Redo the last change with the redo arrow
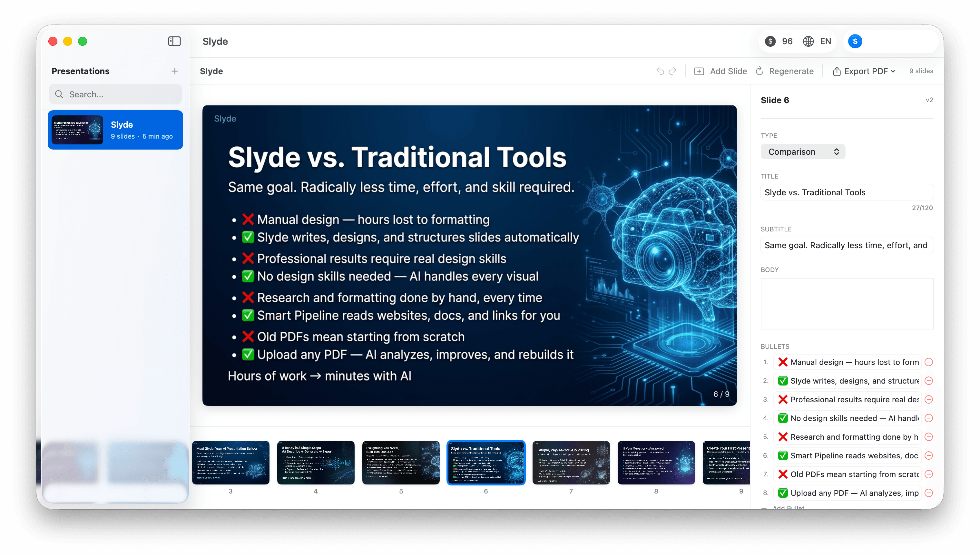The height and width of the screenshot is (557, 980). tap(672, 71)
